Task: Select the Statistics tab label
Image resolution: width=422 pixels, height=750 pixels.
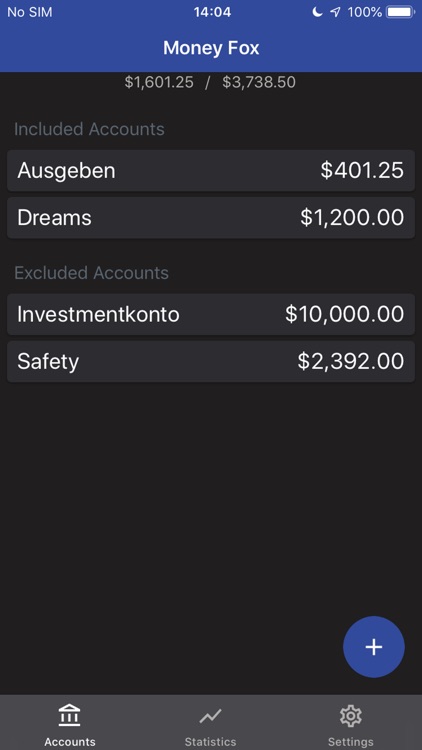Action: 211,742
